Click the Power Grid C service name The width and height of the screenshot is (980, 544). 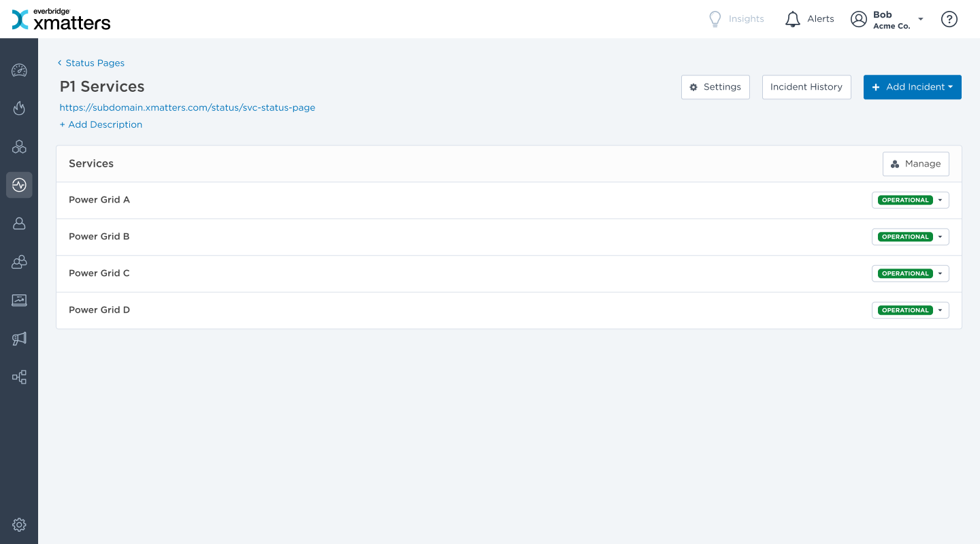coord(99,273)
